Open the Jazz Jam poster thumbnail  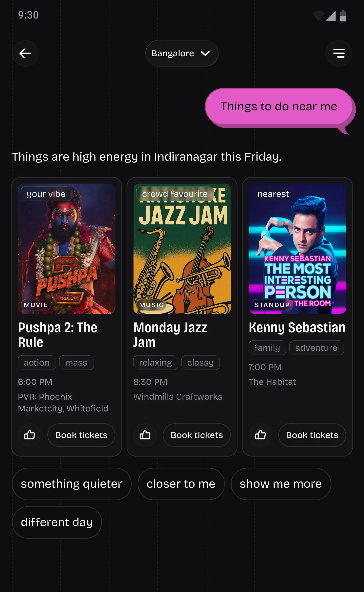182,249
